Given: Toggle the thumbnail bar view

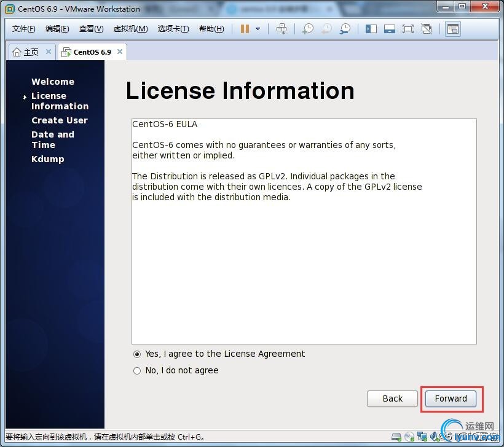Looking at the screenshot, I should (x=390, y=29).
